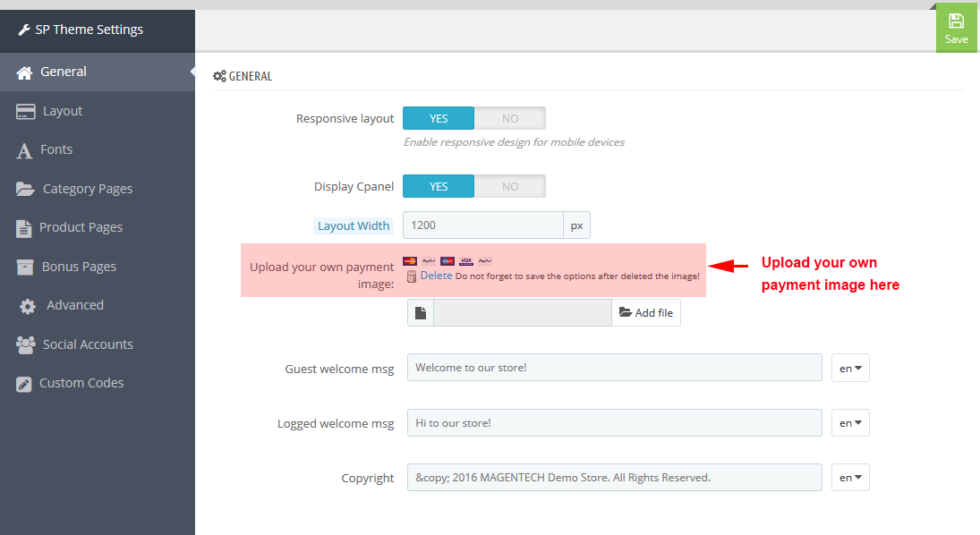Click the Layout card icon in sidebar

click(26, 112)
